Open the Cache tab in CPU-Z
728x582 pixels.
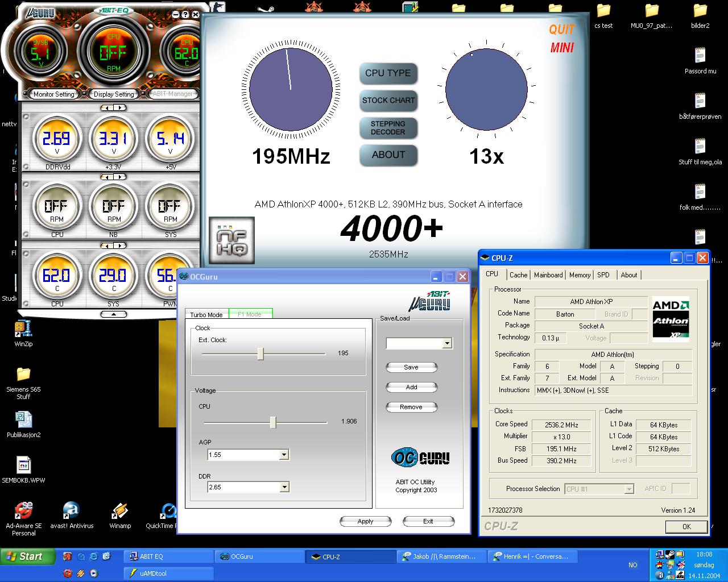click(518, 275)
